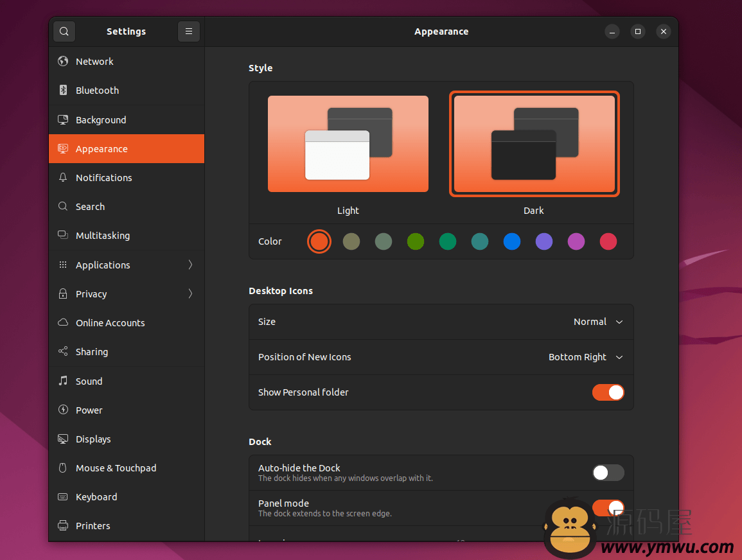
Task: Click the Appearance sidebar icon
Action: 63,148
